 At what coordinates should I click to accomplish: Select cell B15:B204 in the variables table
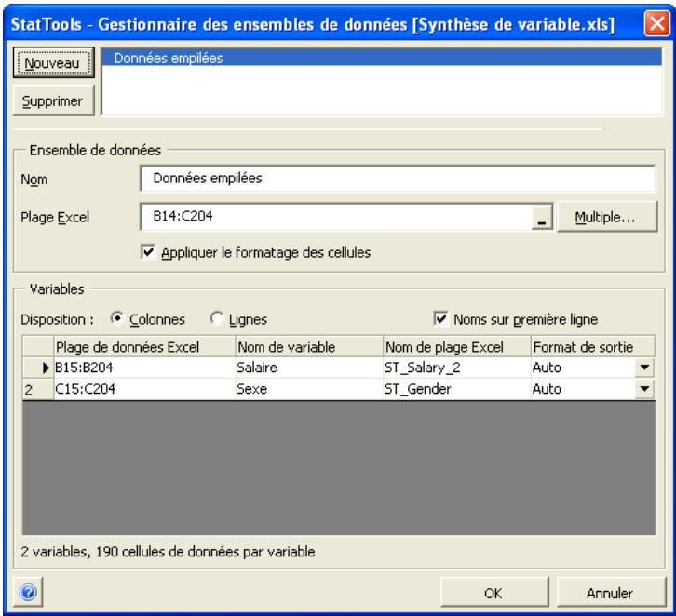pos(144,368)
